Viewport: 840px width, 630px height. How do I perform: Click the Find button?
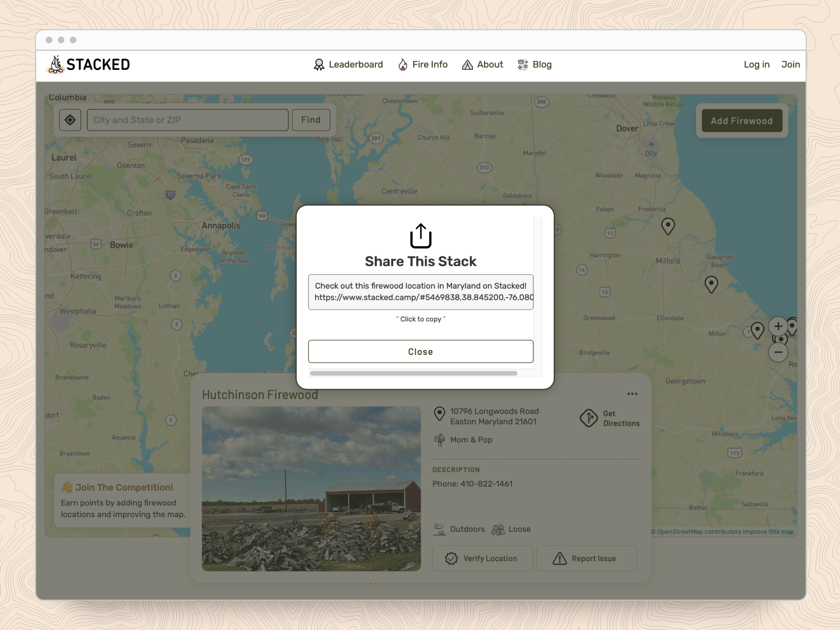pos(311,120)
